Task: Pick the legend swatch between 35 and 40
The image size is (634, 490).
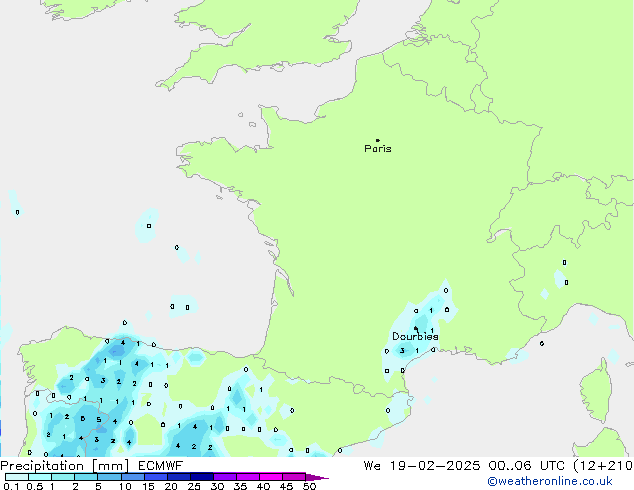Action: click(247, 477)
